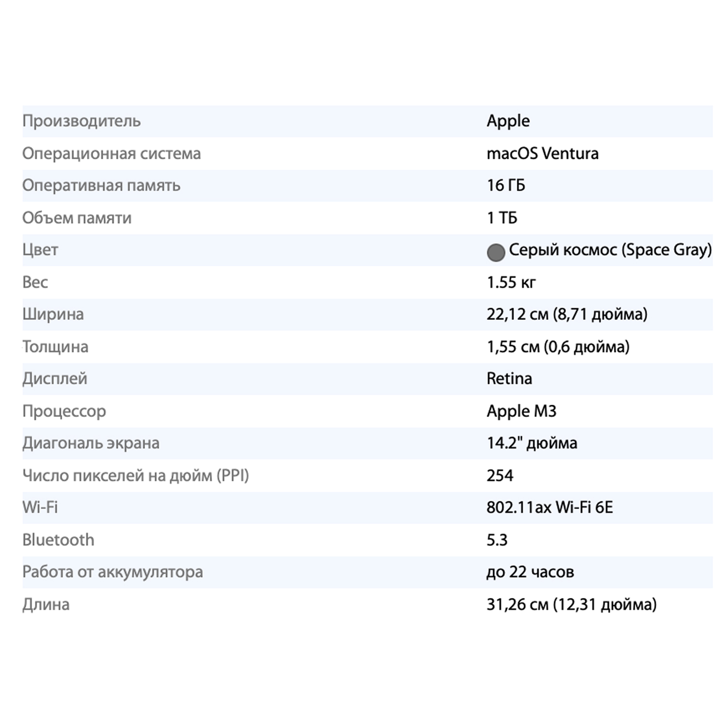Viewport: 728px width, 728px height.
Task: Click the "Диагональ экрана" label
Action: [91, 443]
